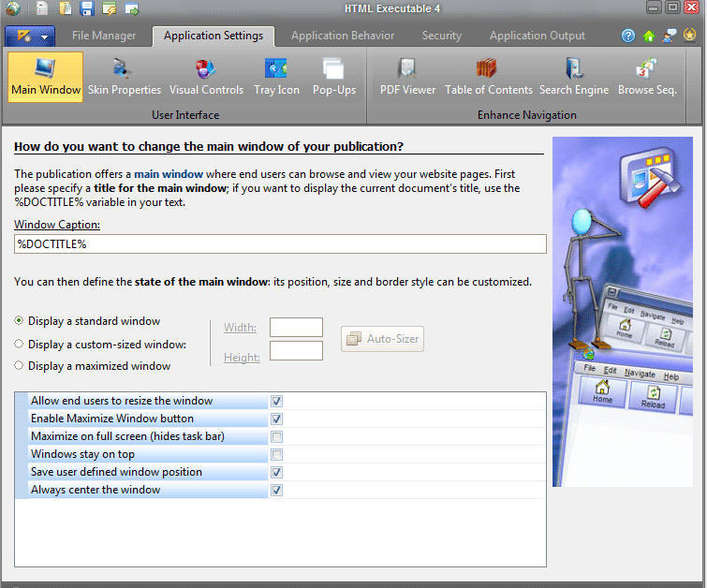Click the gold star medal icon
This screenshot has width=707, height=588.
tap(689, 35)
